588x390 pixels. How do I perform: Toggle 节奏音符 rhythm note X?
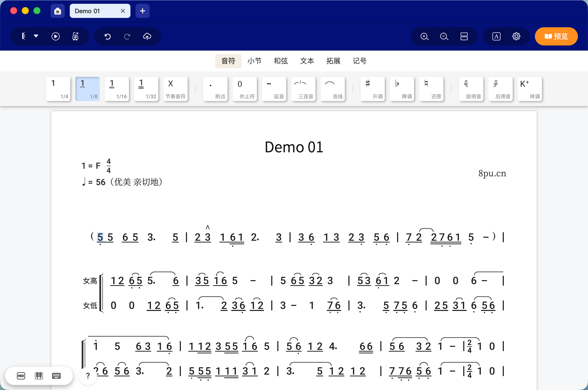click(x=175, y=89)
